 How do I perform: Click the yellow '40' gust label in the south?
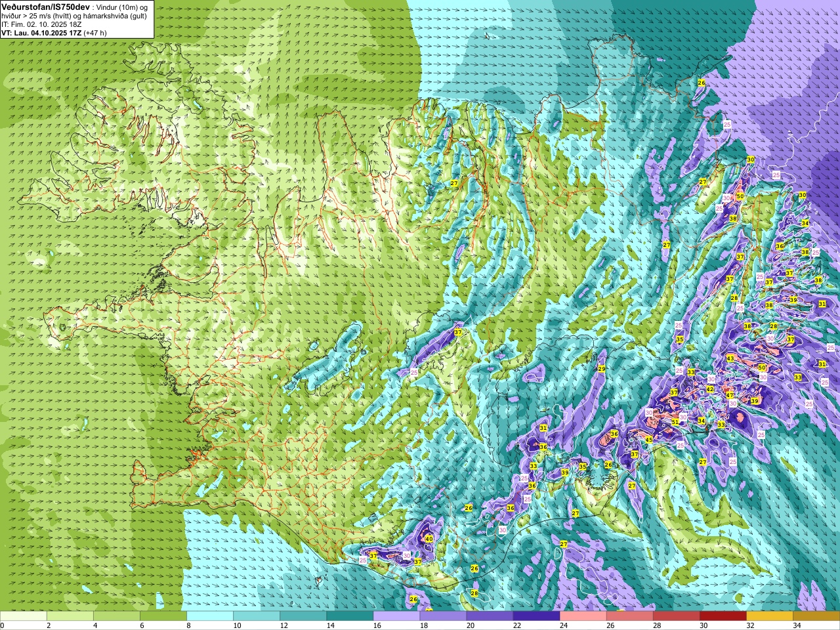tap(429, 539)
